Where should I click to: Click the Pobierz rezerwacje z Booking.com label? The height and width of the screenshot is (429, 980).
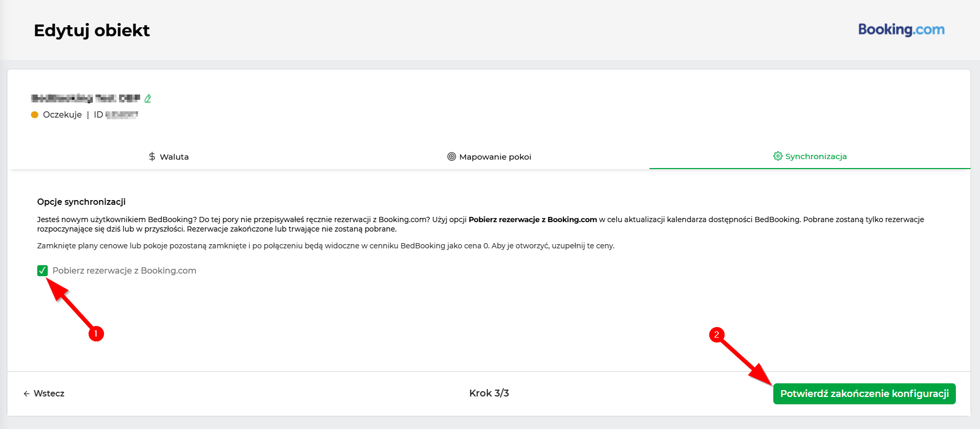124,270
